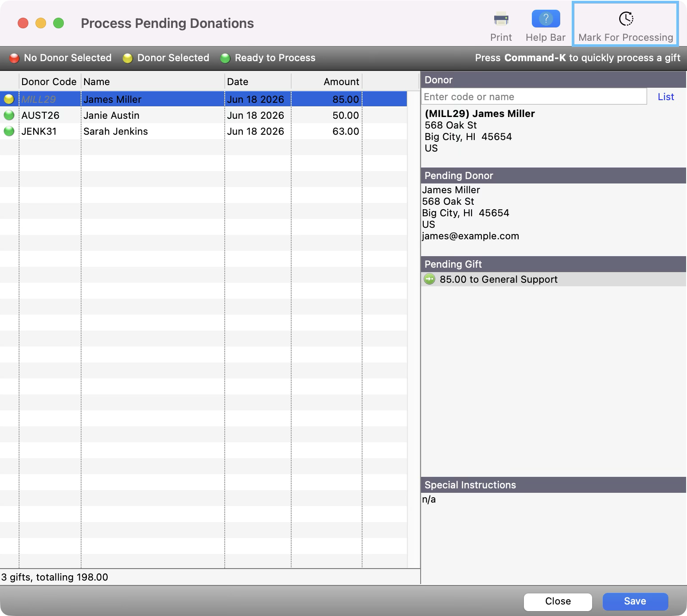Image resolution: width=687 pixels, height=616 pixels.
Task: Click the Special Instructions section header
Action: pyautogui.click(x=554, y=485)
